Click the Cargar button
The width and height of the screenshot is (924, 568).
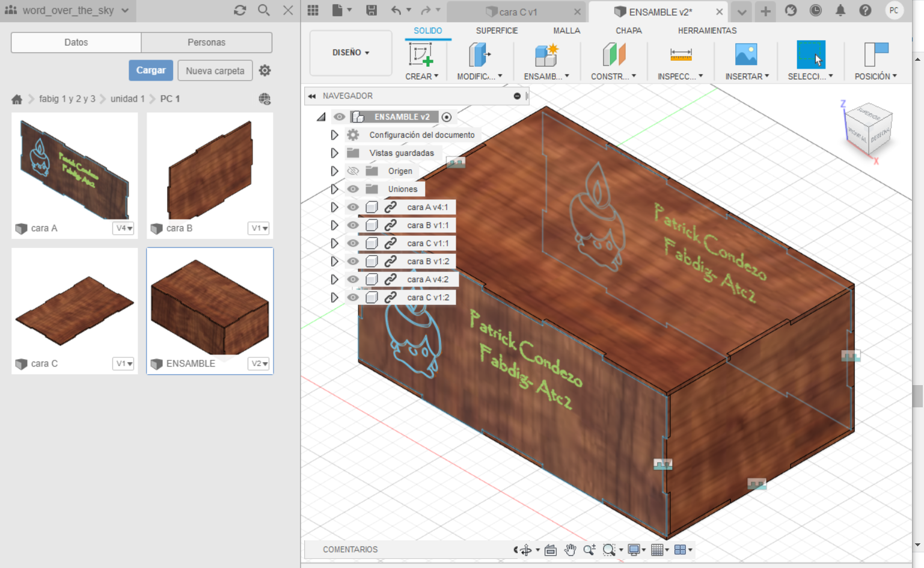coord(150,70)
